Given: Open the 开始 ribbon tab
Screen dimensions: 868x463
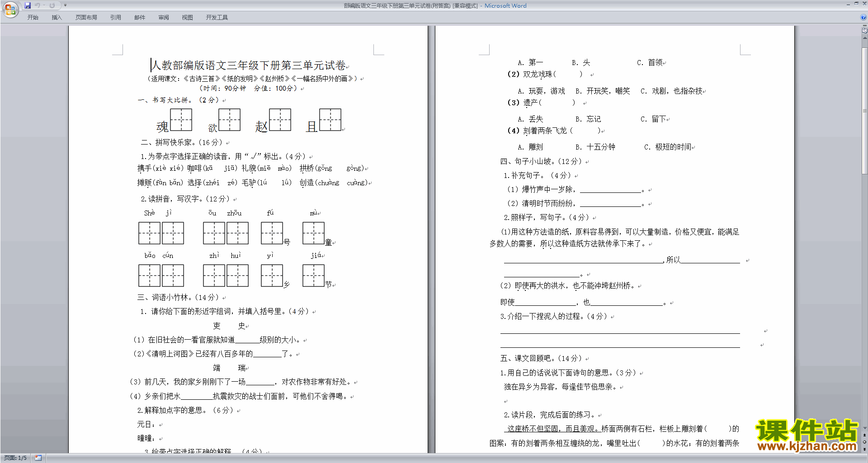Looking at the screenshot, I should click(33, 18).
